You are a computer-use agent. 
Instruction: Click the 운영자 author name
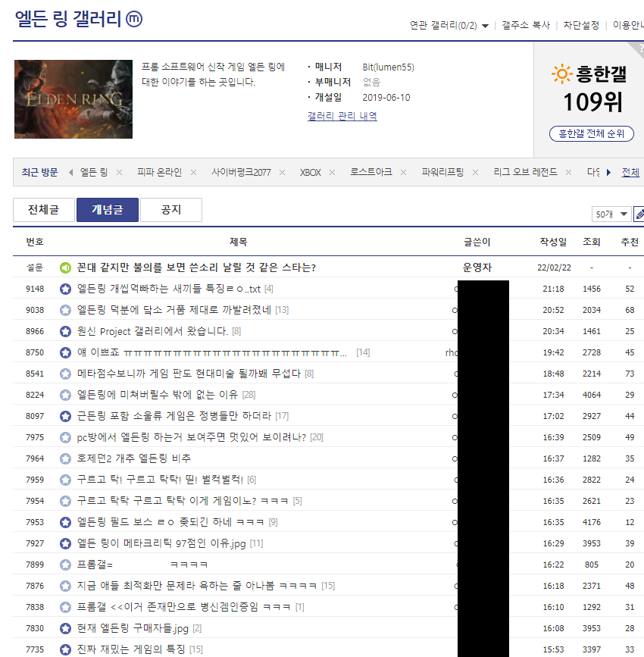(x=477, y=267)
